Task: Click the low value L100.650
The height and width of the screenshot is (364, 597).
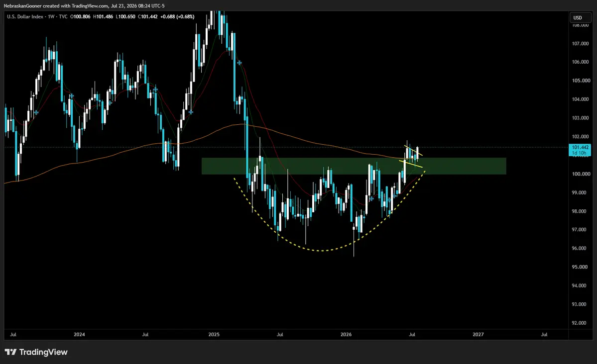Action: pos(125,17)
